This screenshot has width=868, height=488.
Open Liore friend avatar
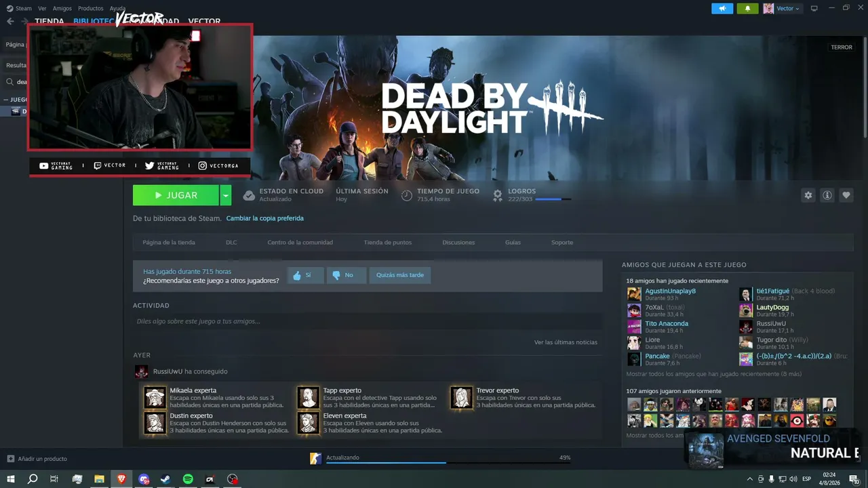click(634, 343)
